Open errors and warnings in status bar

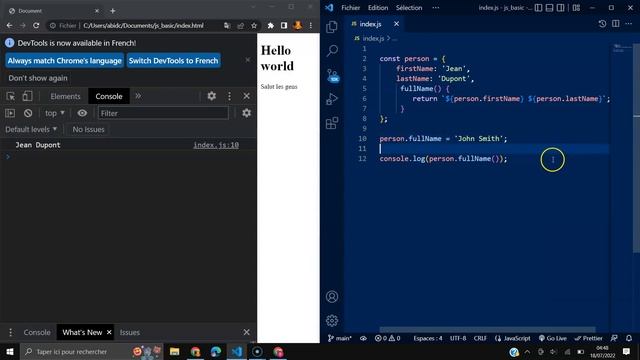coord(387,338)
